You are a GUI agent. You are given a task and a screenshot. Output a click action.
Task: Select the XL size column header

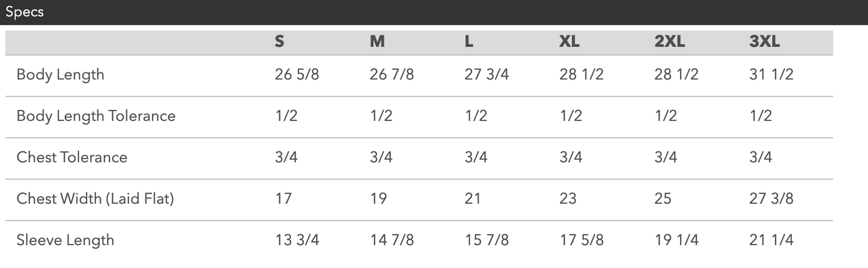coord(569,41)
